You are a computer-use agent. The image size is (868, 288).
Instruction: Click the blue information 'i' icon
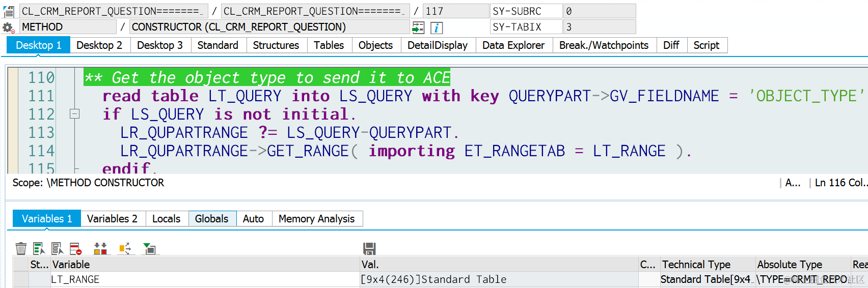click(x=437, y=27)
